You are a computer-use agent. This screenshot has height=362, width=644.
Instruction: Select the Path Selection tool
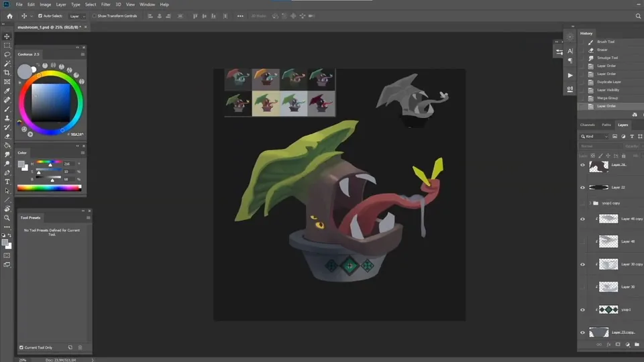click(x=7, y=190)
